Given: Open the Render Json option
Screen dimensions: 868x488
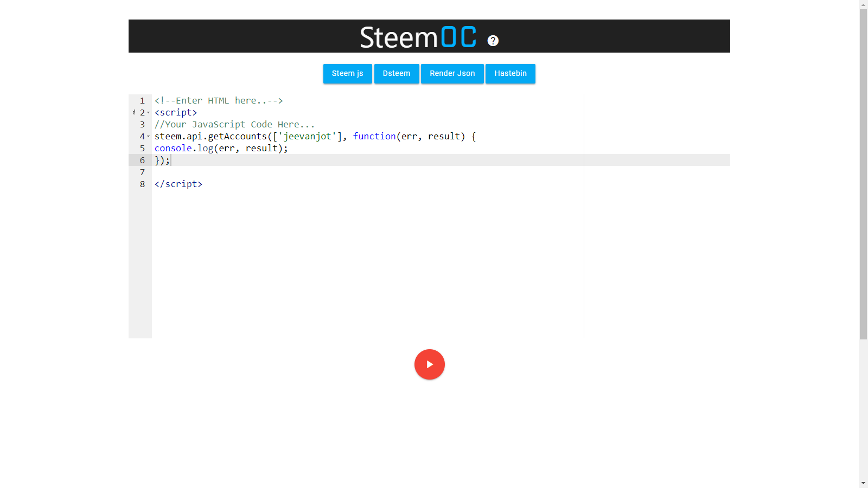Looking at the screenshot, I should [x=452, y=74].
